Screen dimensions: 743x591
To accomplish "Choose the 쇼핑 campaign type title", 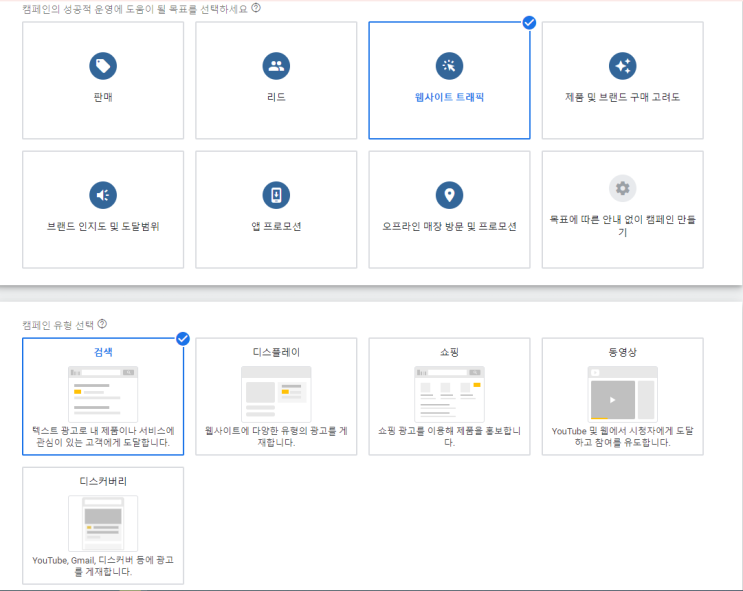I will click(x=449, y=352).
